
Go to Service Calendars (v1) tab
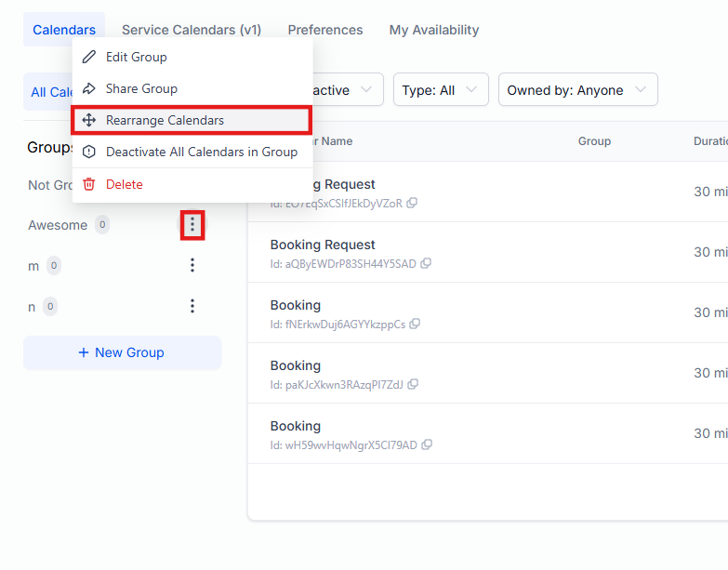pos(192,30)
